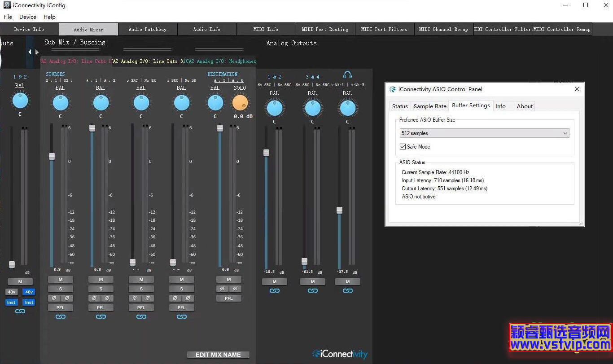This screenshot has height=364, width=613.
Task: Mute the headphones output strip
Action: 348,282
